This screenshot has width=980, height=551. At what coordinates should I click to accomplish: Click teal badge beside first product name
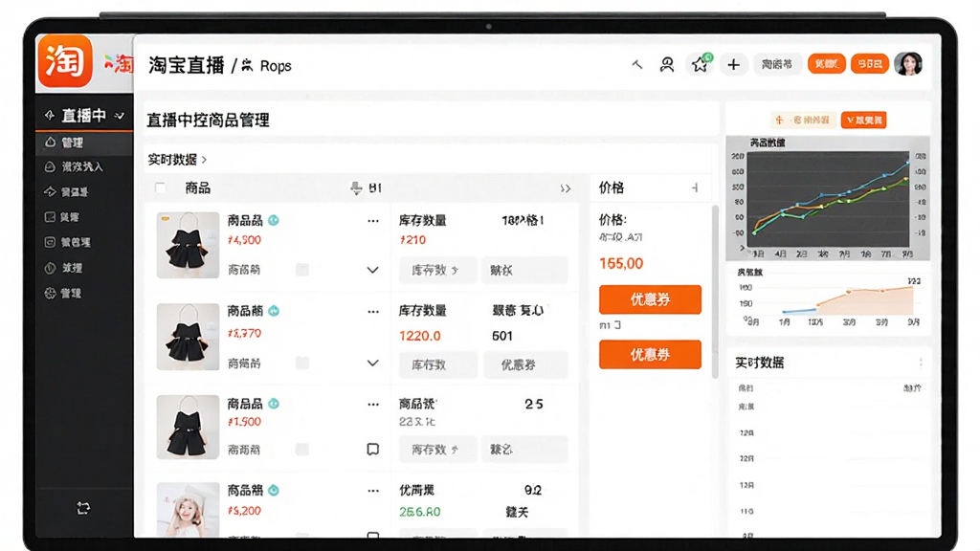click(274, 220)
